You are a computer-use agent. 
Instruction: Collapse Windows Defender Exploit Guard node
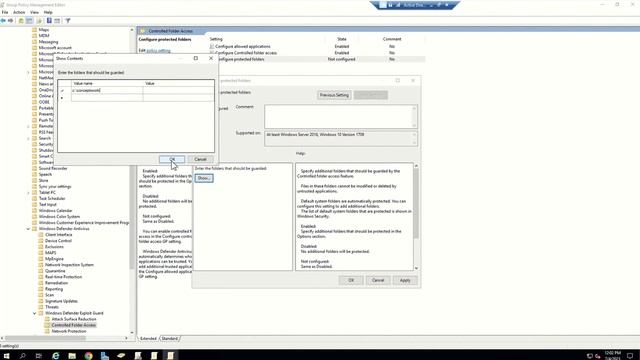click(35, 313)
